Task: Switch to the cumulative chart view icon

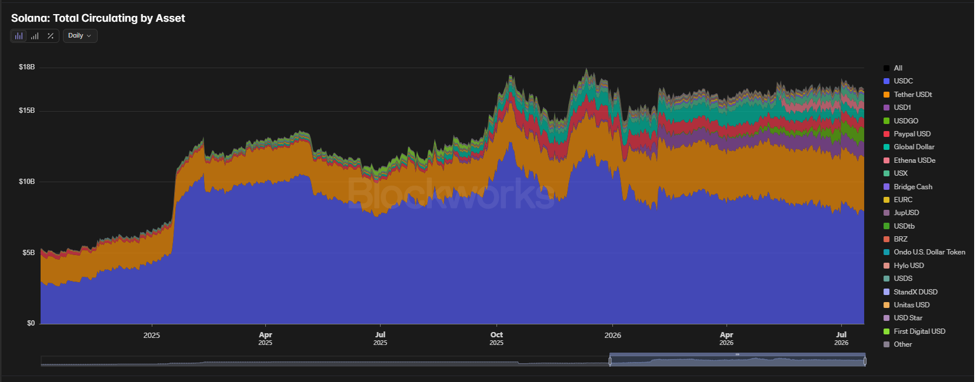Action: pyautogui.click(x=35, y=36)
